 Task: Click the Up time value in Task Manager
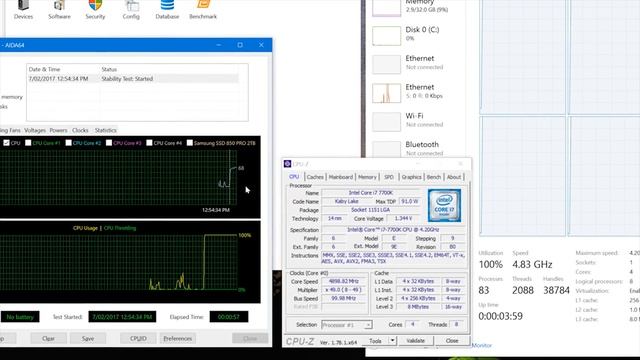click(x=500, y=316)
